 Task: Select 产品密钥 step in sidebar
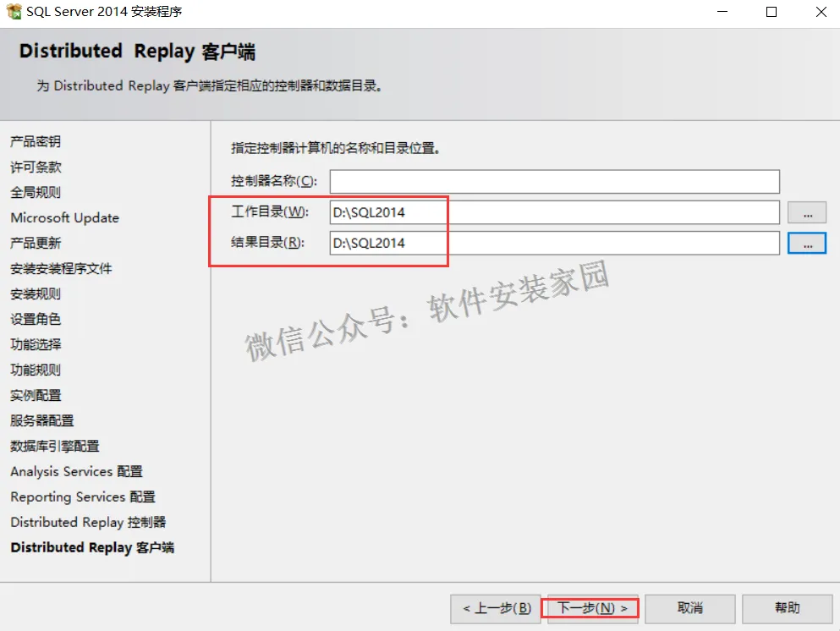(36, 141)
